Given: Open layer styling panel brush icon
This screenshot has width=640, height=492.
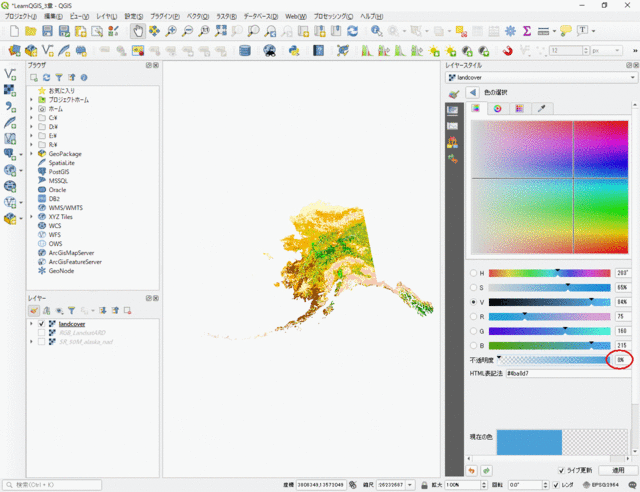Looking at the screenshot, I should [34, 311].
